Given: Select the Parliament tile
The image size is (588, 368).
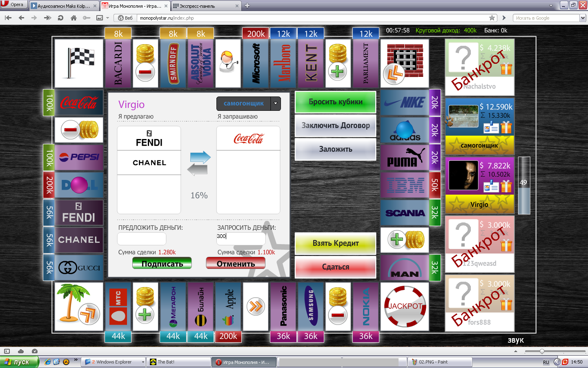Looking at the screenshot, I should click(x=365, y=63).
